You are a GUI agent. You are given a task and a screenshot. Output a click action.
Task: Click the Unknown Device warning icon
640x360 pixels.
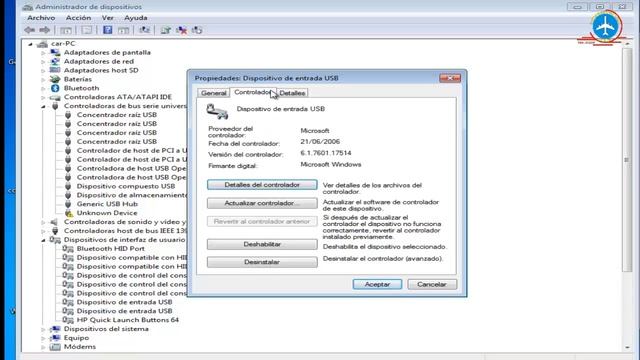[69, 213]
